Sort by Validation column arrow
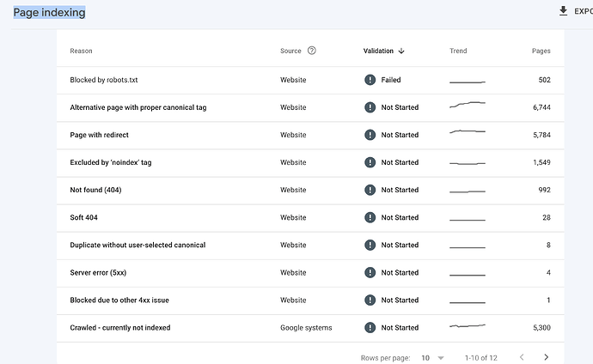 tap(401, 51)
